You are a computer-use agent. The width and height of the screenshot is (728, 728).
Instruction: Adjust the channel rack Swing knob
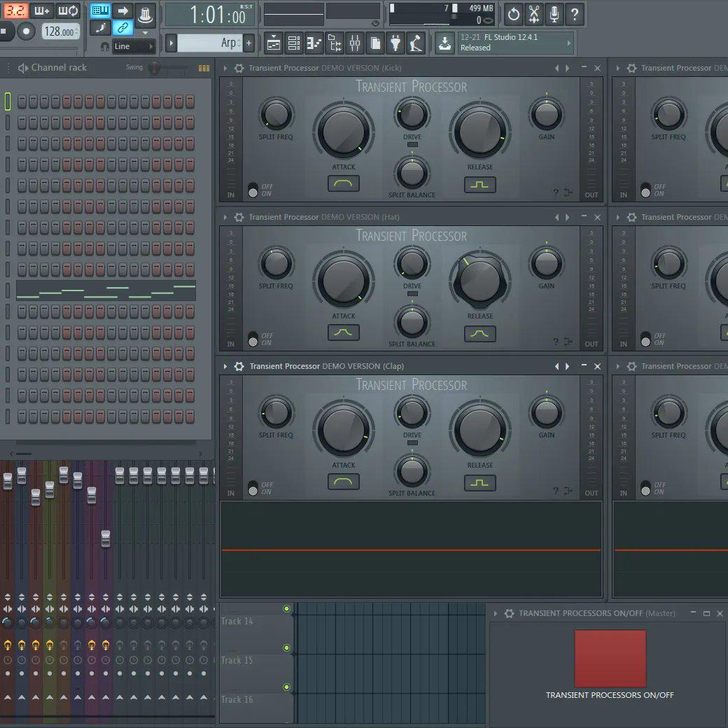tap(154, 68)
